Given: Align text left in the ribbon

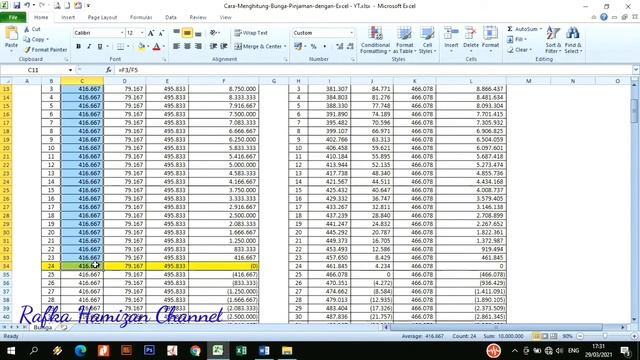Looking at the screenshot, I should coord(176,47).
